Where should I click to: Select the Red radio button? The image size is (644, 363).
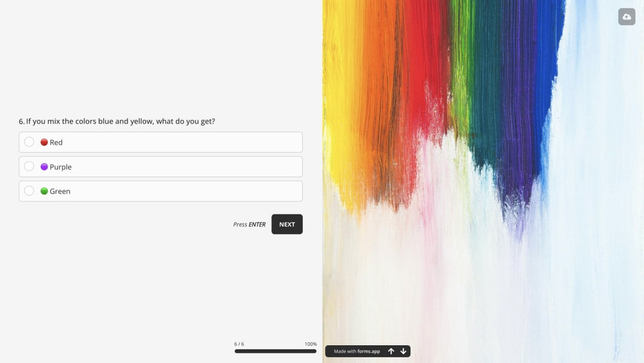(x=29, y=142)
